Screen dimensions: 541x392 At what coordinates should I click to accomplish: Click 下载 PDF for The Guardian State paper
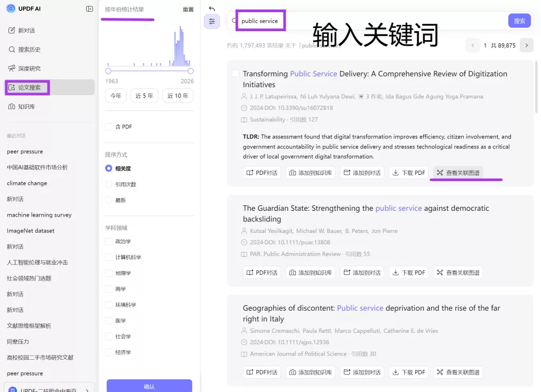[x=408, y=273]
